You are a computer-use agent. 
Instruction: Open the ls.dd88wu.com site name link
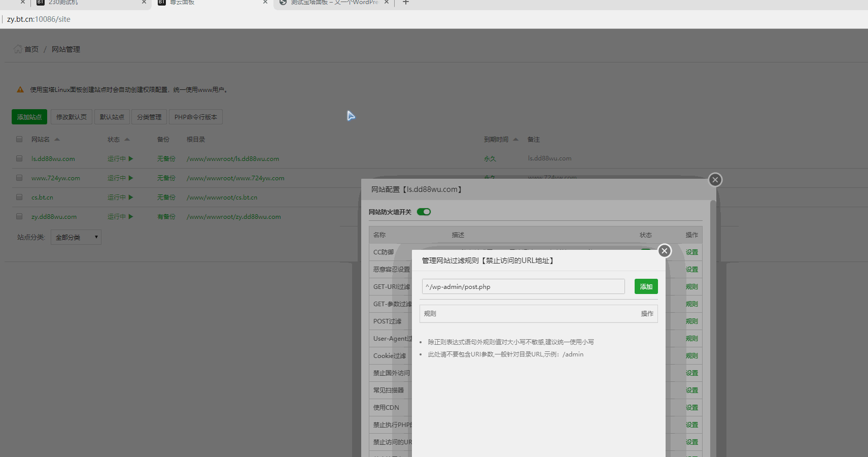(x=53, y=159)
